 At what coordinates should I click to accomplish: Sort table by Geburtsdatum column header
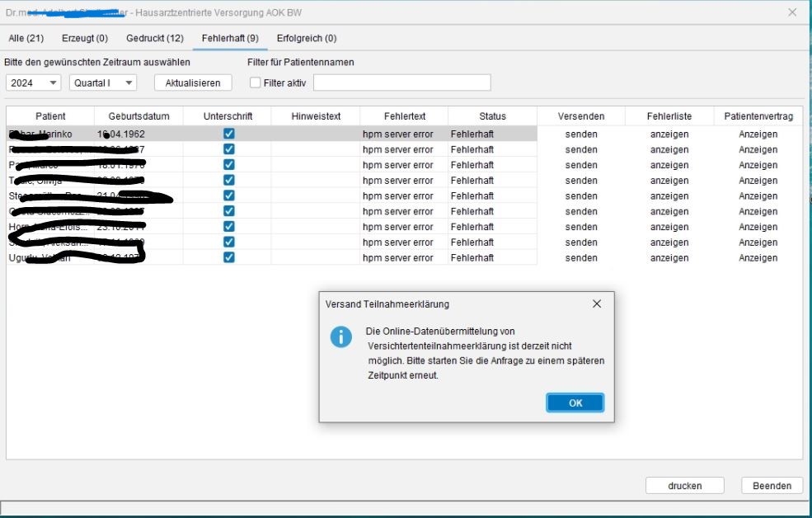[138, 116]
